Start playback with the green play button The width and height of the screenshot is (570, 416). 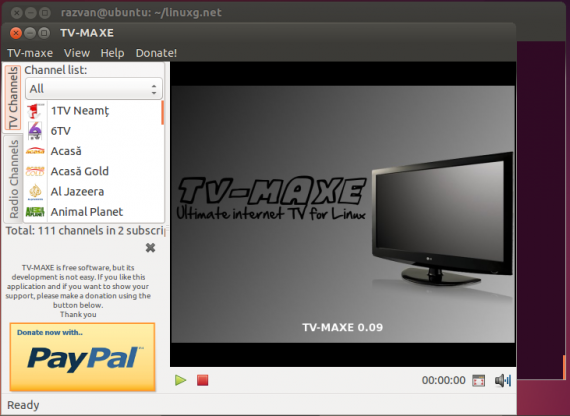click(180, 380)
